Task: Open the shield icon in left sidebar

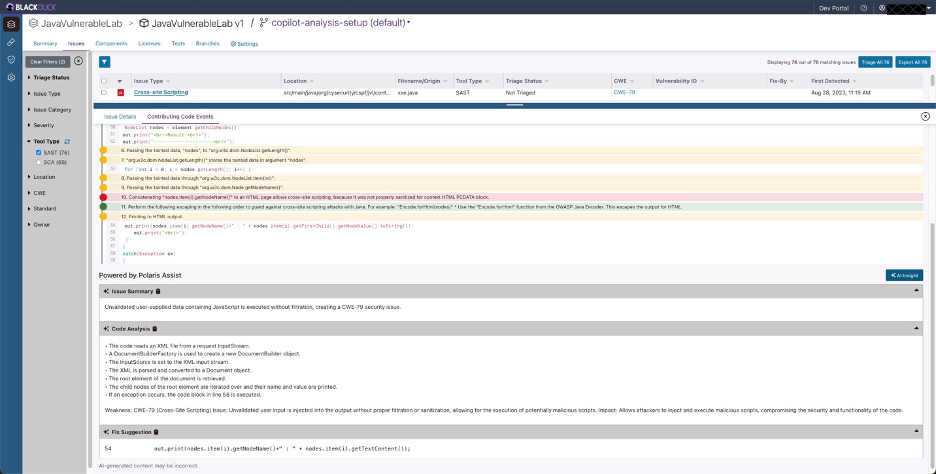Action: click(x=11, y=59)
